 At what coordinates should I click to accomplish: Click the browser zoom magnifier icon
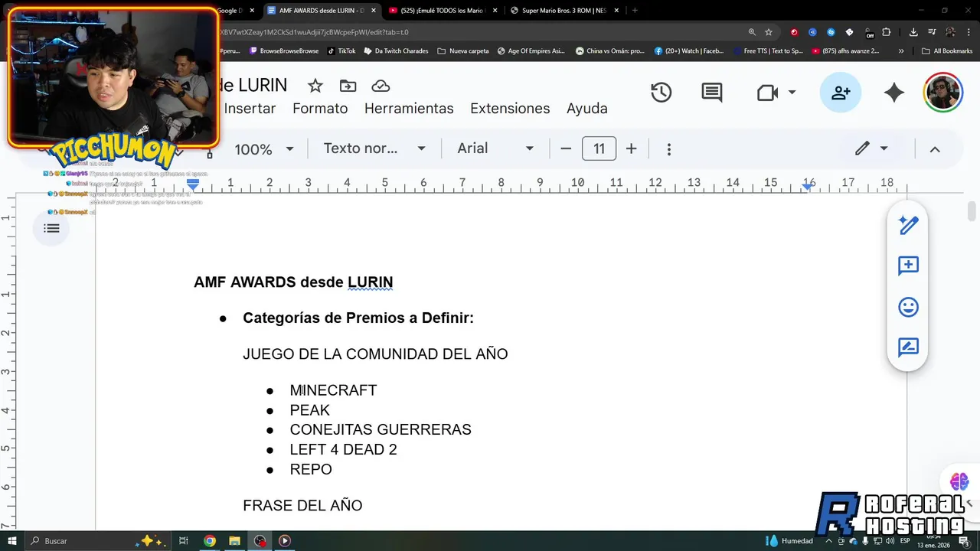click(x=752, y=32)
